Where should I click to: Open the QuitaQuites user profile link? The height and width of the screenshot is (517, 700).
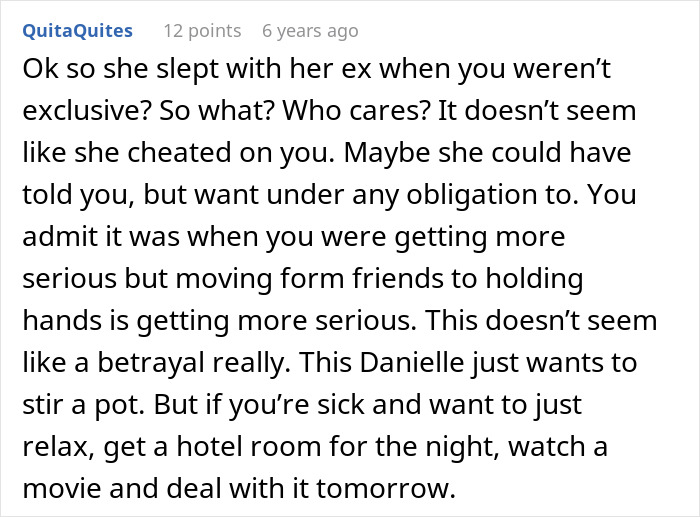(x=78, y=31)
